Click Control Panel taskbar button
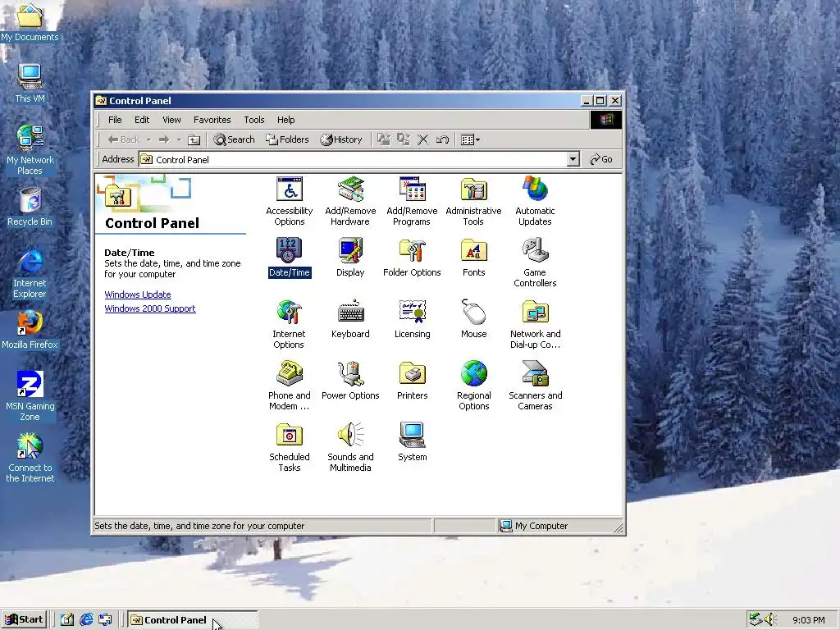The height and width of the screenshot is (630, 840). click(194, 620)
